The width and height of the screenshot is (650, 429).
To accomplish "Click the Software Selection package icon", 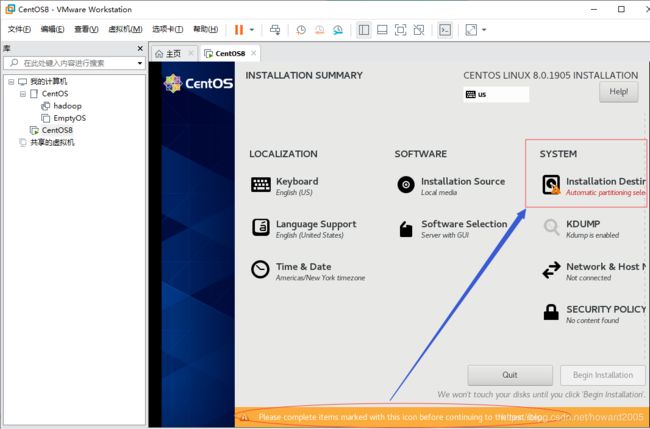I will tap(406, 229).
